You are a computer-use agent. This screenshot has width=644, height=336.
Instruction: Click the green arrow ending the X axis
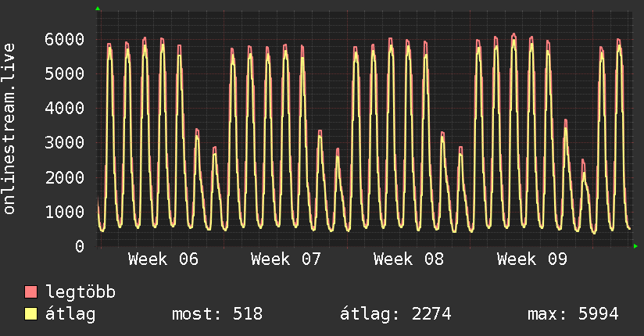(x=635, y=246)
